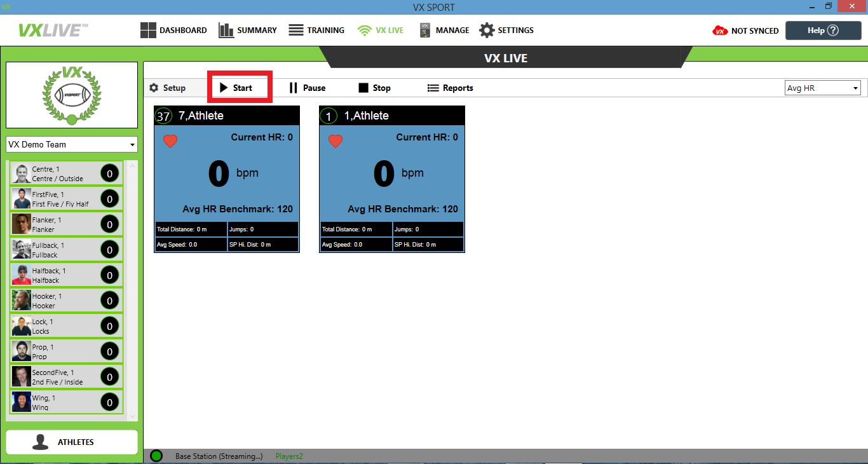This screenshot has height=464, width=868.
Task: Open the Summary bar chart icon
Action: click(226, 31)
